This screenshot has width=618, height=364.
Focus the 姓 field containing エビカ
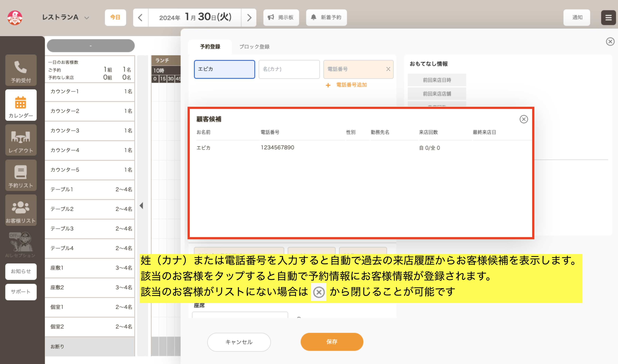tap(224, 69)
